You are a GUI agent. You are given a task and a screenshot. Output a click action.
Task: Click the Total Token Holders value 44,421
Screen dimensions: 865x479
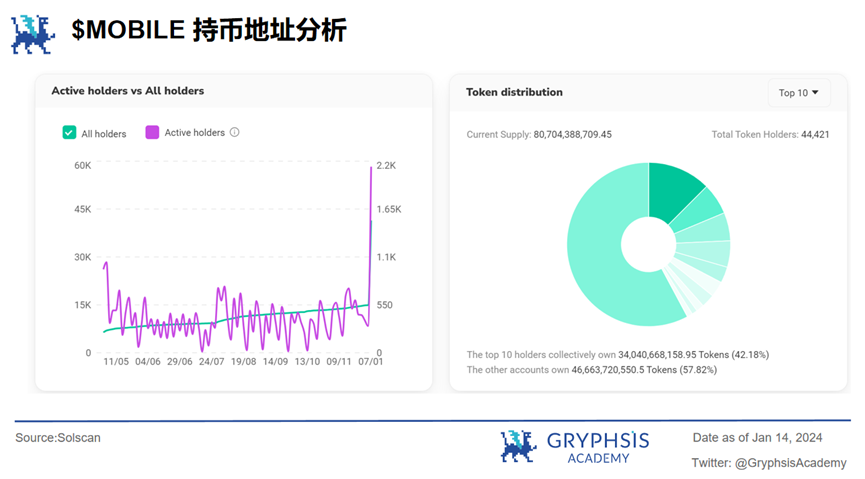click(x=814, y=134)
